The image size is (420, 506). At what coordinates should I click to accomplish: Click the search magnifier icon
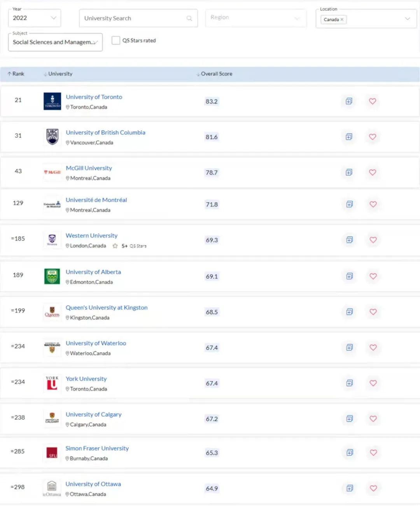pos(189,18)
